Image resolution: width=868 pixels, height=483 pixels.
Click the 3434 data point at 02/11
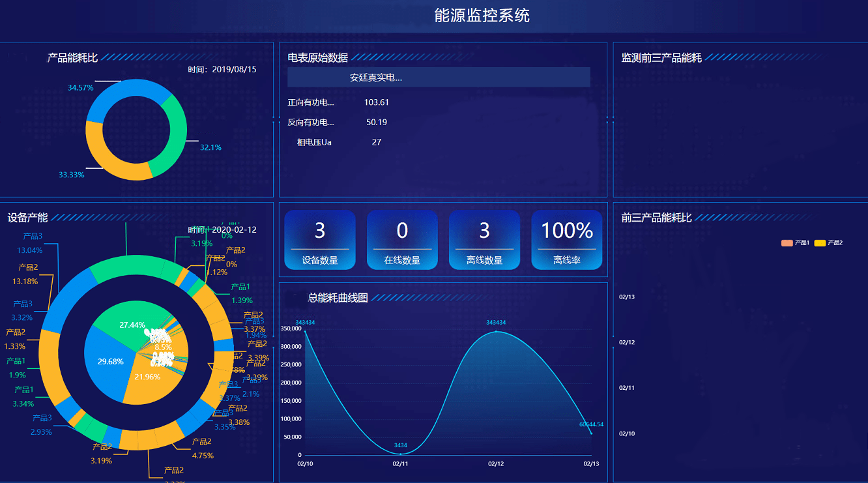(x=401, y=454)
